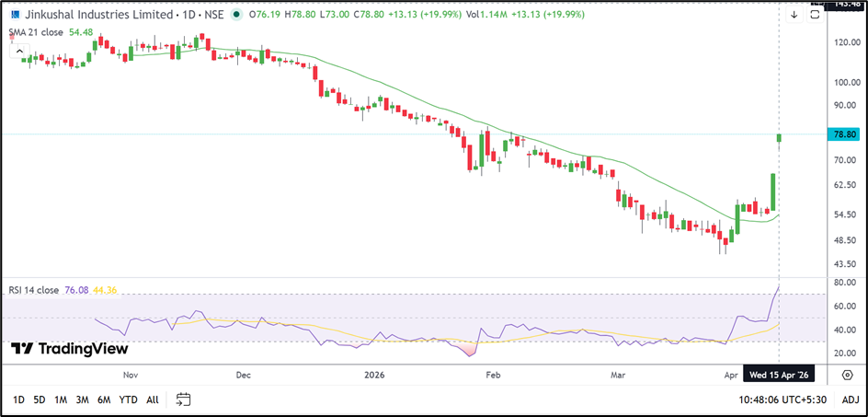This screenshot has width=868, height=417.
Task: Click the Jinkushal Industries symbol logo icon
Action: [x=13, y=15]
